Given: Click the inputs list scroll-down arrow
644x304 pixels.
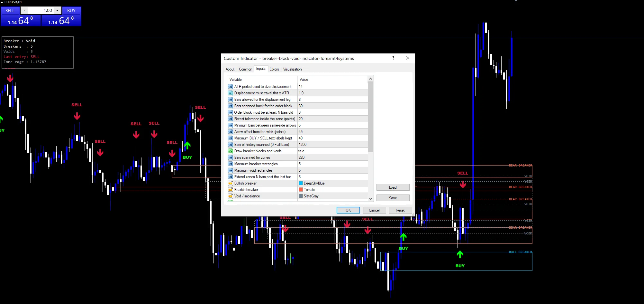Looking at the screenshot, I should click(370, 199).
